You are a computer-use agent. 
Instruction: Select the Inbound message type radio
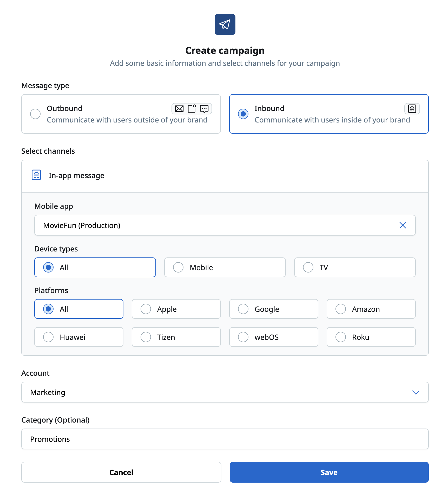(x=243, y=114)
